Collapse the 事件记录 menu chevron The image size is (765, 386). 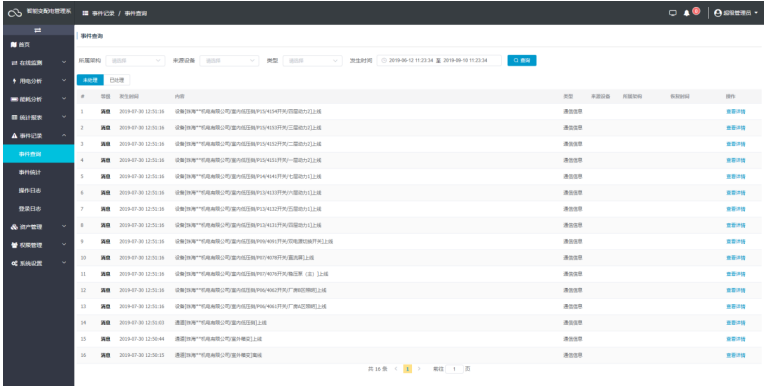coord(64,136)
